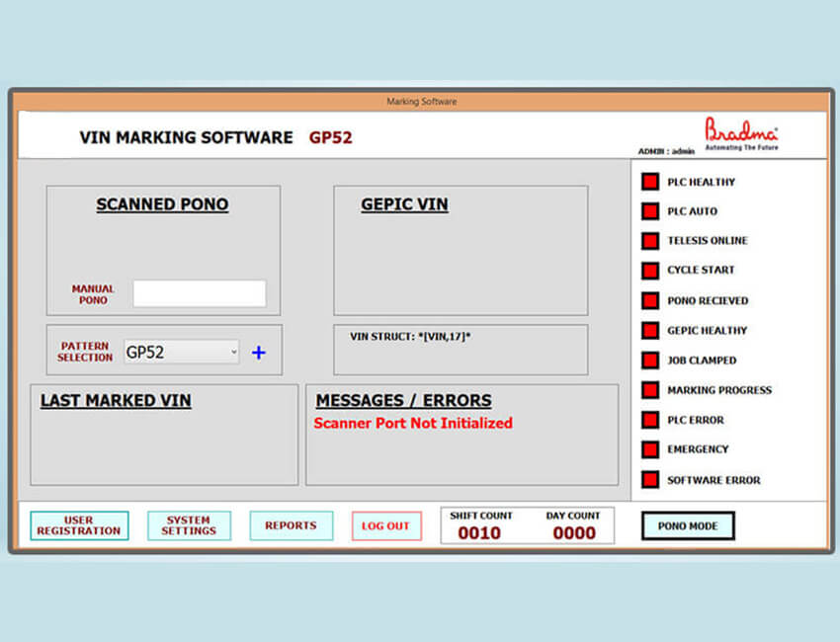Toggle the PLC AUTO indicator
Image resolution: width=840 pixels, height=642 pixels.
point(649,211)
